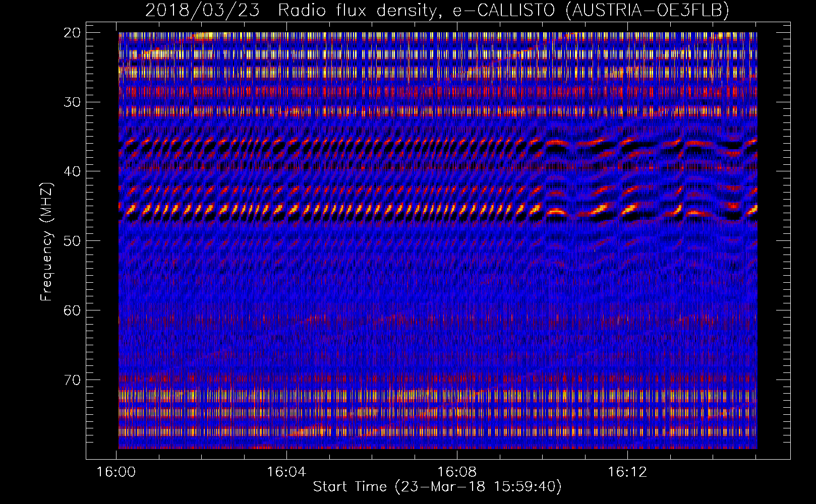Click the 20 frequency tick label
This screenshot has height=504, width=816.
point(73,33)
